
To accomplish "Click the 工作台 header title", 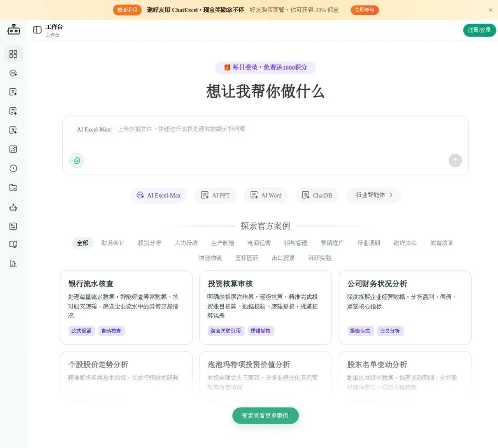I will point(54,27).
